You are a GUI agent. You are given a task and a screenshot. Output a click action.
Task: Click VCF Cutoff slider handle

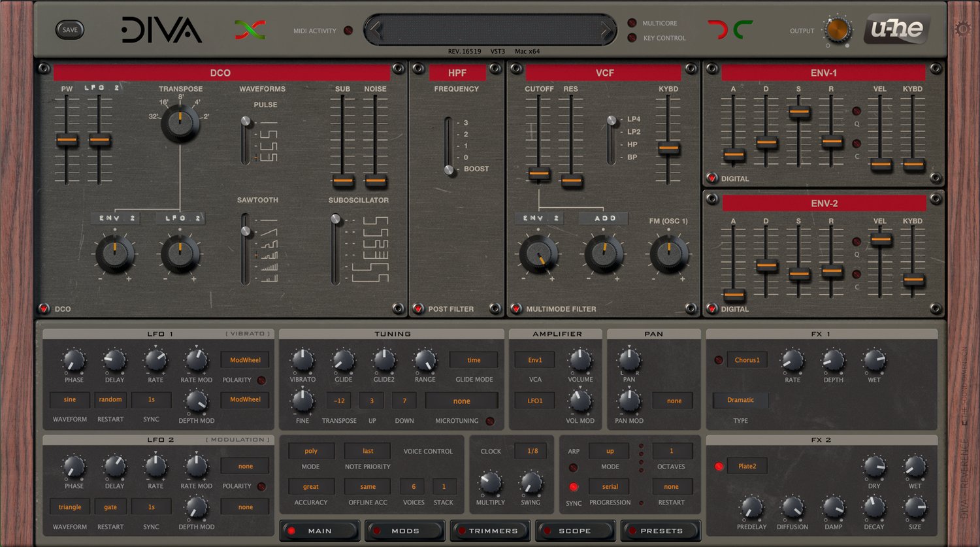pyautogui.click(x=539, y=173)
